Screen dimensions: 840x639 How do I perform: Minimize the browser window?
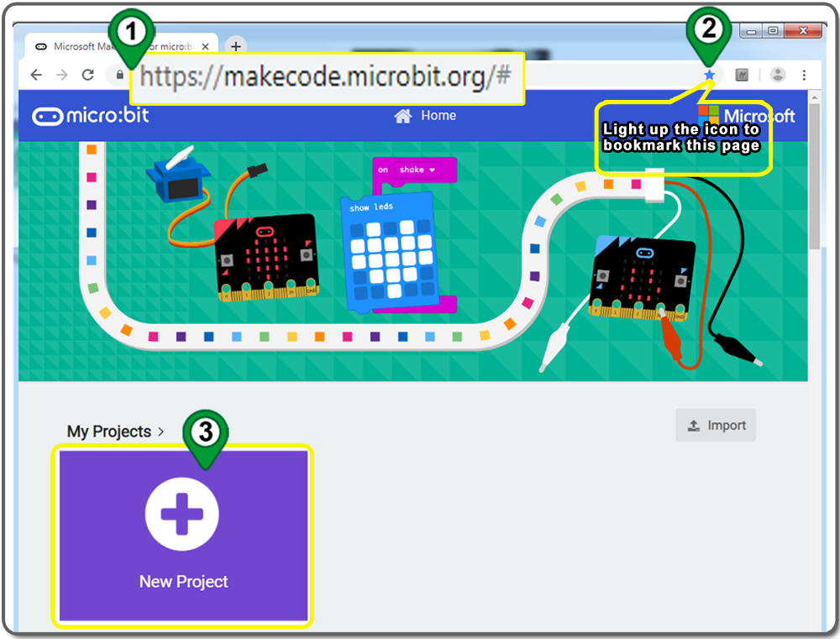751,31
